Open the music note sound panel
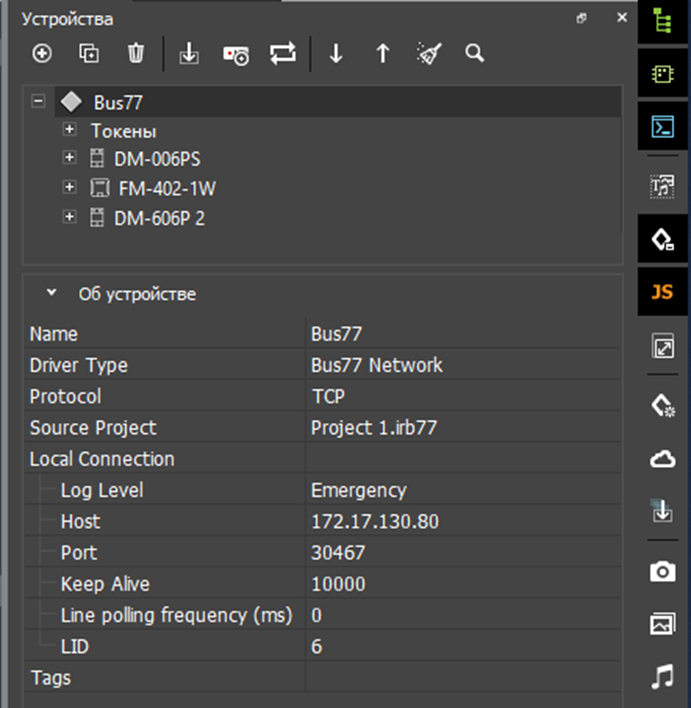The width and height of the screenshot is (691, 708). click(x=662, y=677)
